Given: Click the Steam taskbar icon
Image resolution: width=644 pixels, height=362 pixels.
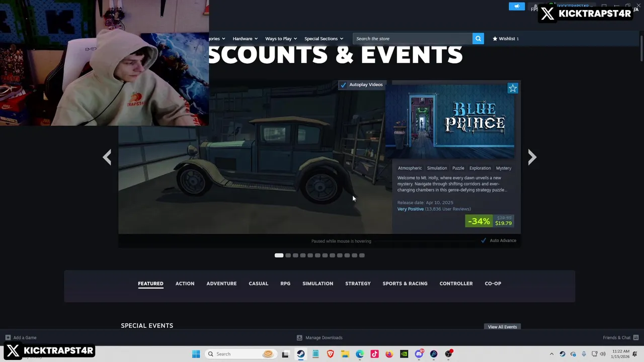Looking at the screenshot, I should click(300, 354).
